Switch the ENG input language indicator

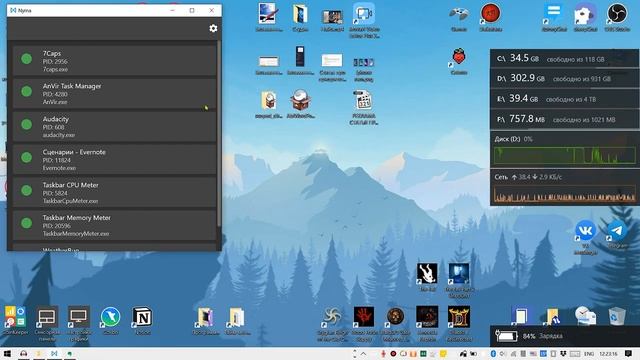(x=589, y=354)
